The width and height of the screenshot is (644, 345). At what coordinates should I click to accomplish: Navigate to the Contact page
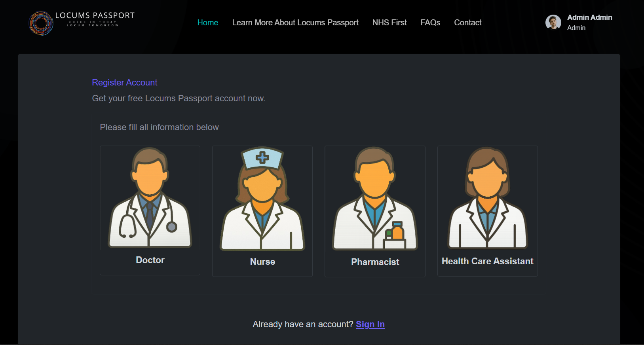[x=468, y=23]
